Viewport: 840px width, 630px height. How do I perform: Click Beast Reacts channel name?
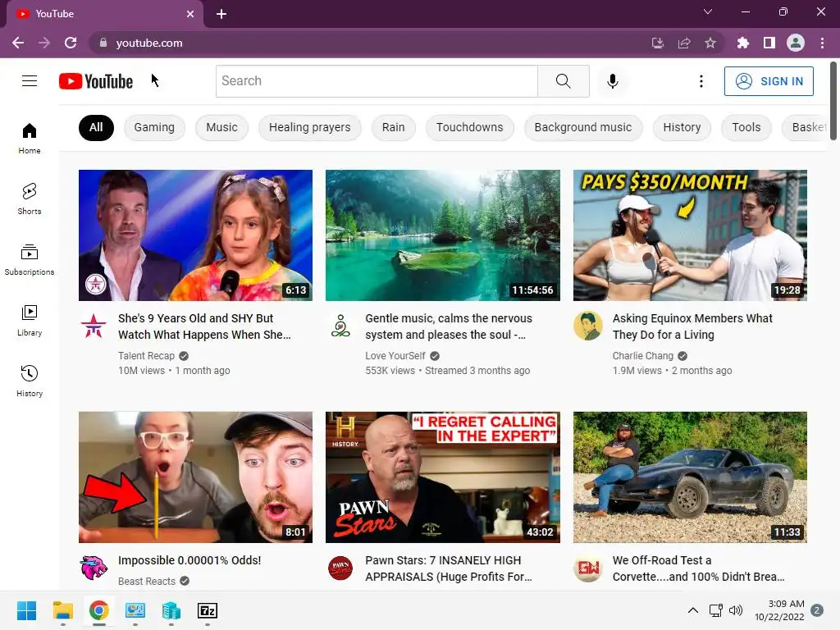click(147, 582)
